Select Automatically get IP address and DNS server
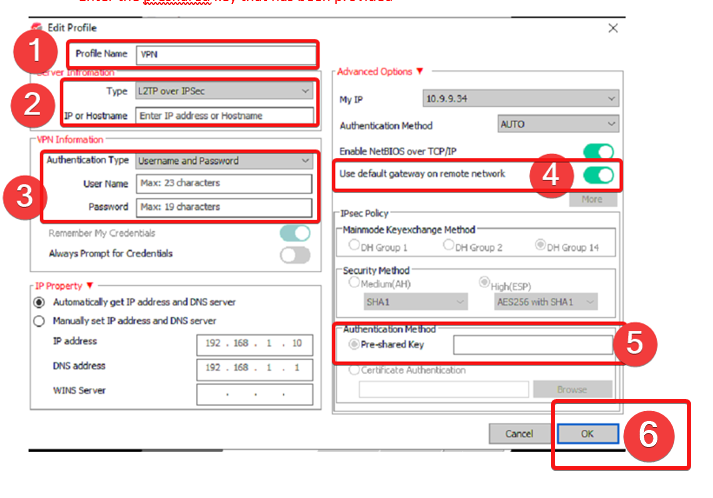This screenshot has height=498, width=713. pos(40,302)
